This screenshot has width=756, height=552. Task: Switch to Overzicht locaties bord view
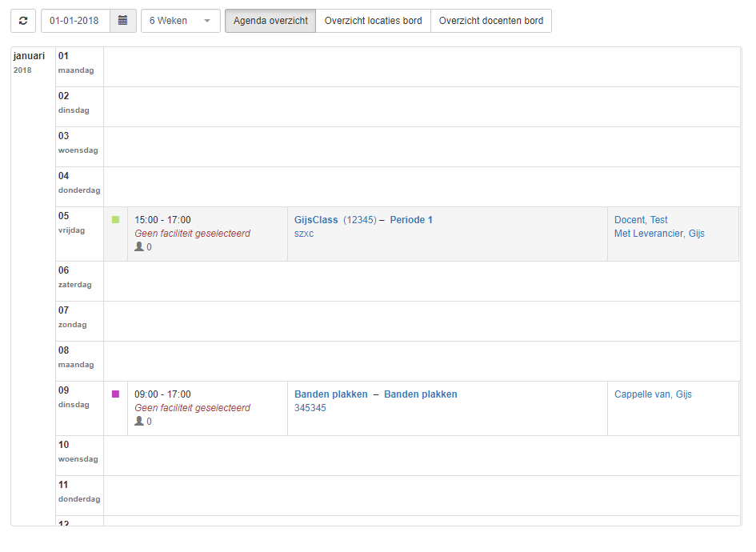tap(373, 21)
